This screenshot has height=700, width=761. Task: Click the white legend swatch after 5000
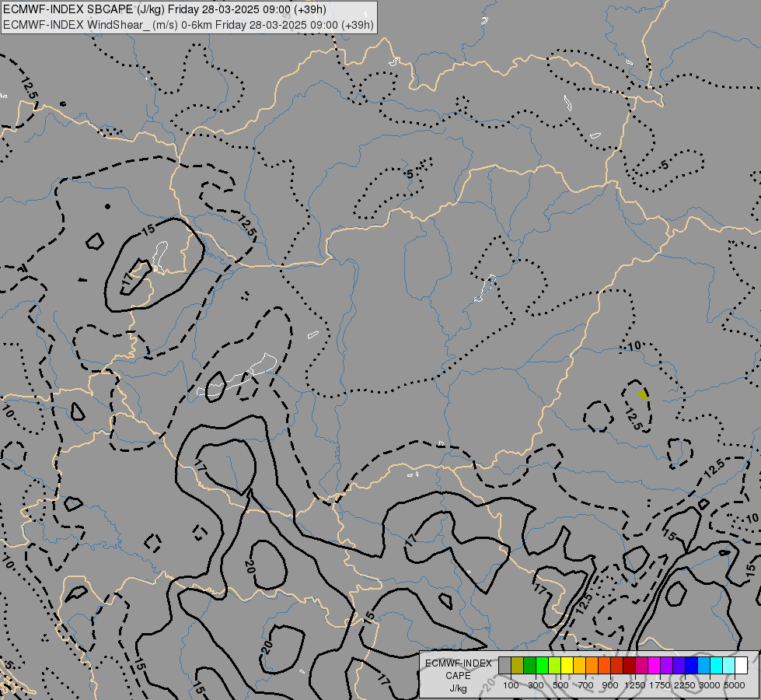coord(741,666)
